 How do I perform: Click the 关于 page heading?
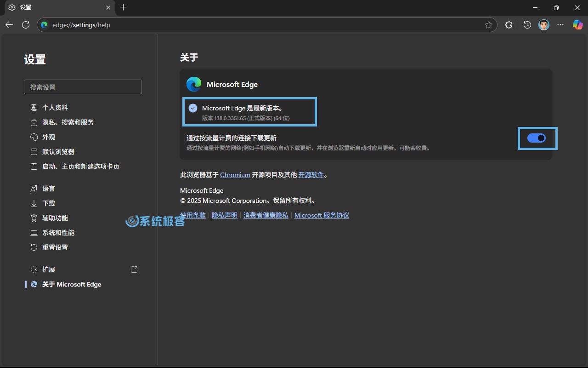[x=189, y=57]
